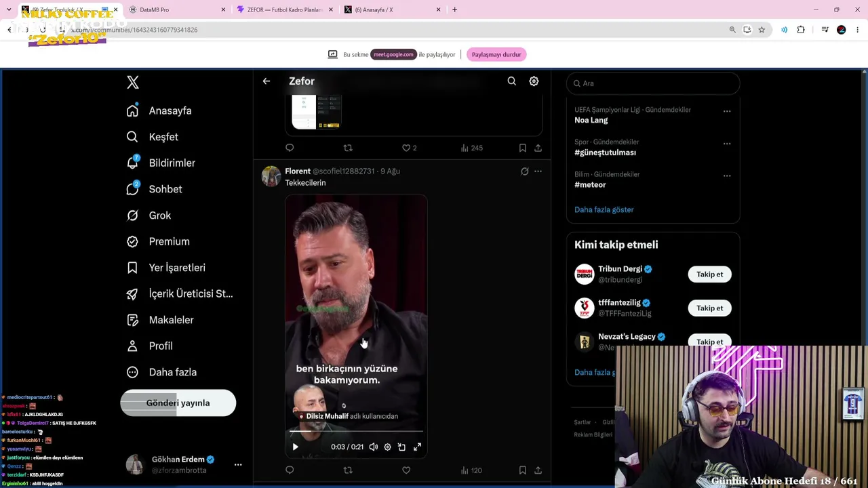Open more options for Noa Lang trend

727,111
